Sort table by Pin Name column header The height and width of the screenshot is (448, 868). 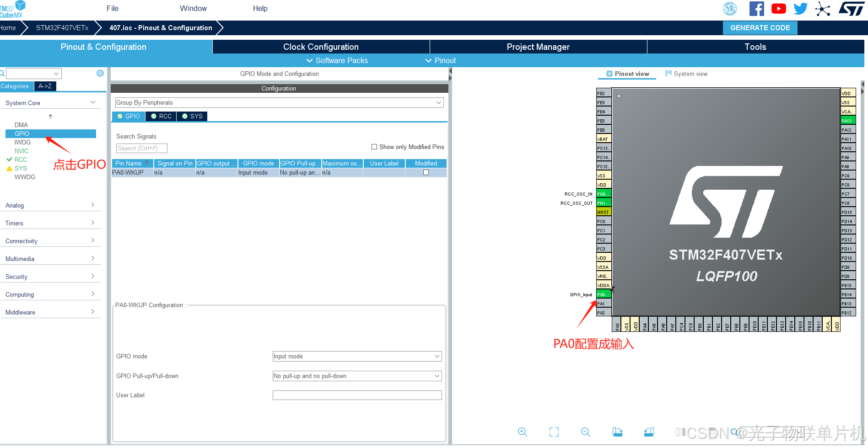132,163
